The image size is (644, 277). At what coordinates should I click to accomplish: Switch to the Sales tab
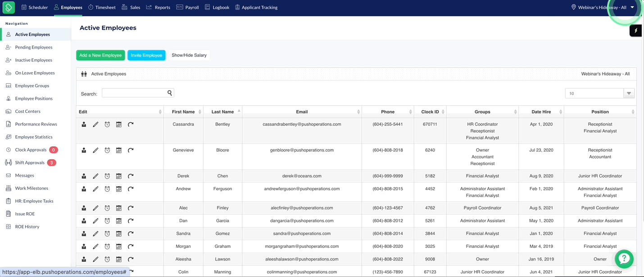(x=132, y=7)
